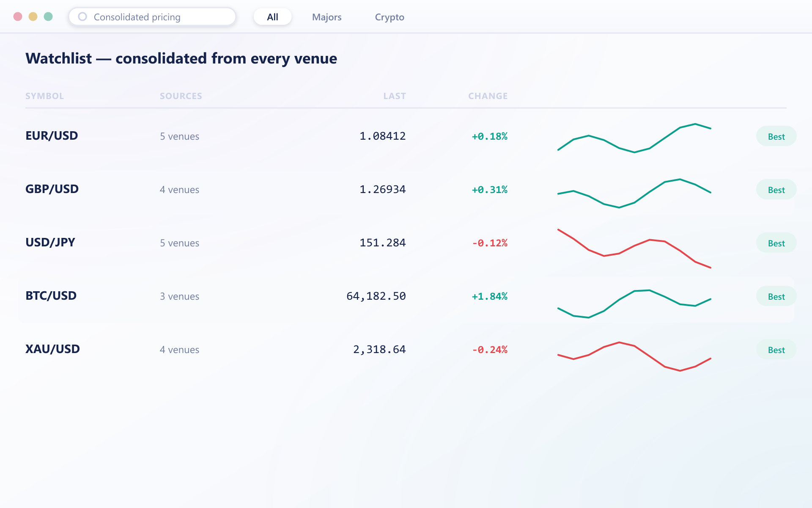Click the +0.31% change value
The width and height of the screenshot is (812, 508).
490,190
